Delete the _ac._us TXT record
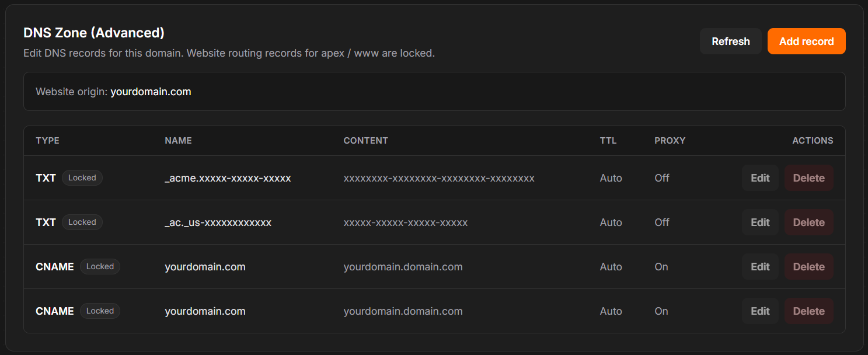 click(x=808, y=222)
